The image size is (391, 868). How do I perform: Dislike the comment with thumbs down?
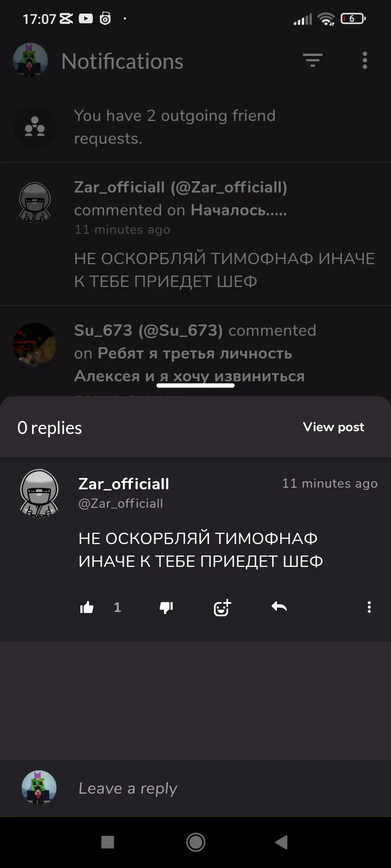166,607
